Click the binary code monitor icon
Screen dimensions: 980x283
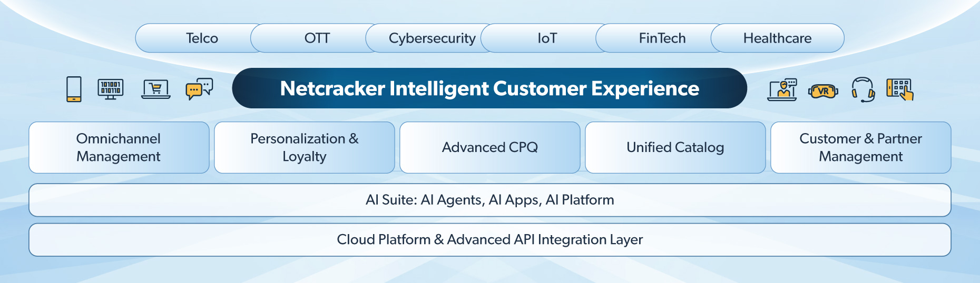[x=110, y=89]
